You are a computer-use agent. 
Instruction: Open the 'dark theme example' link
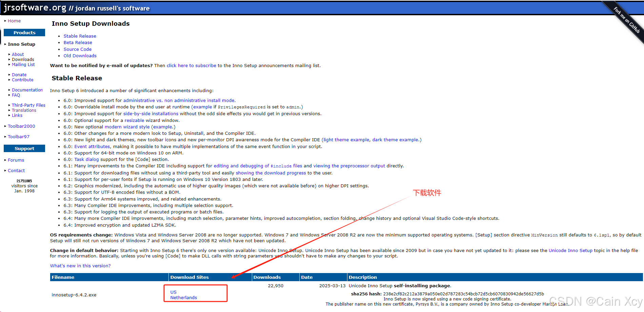395,140
